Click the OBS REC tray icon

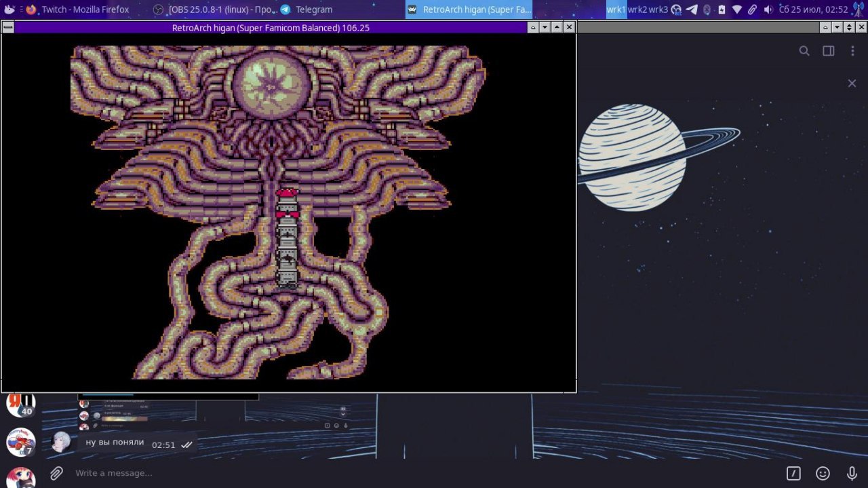(676, 10)
